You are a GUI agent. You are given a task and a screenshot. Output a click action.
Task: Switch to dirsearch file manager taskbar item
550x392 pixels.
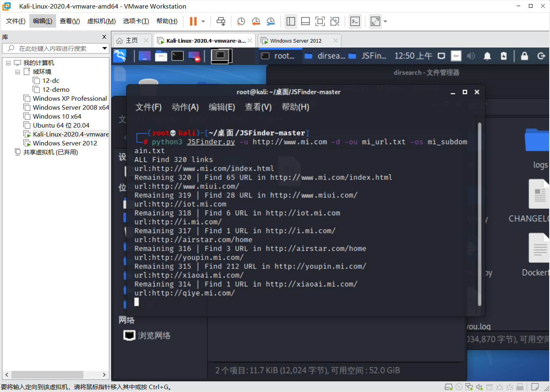(325, 56)
